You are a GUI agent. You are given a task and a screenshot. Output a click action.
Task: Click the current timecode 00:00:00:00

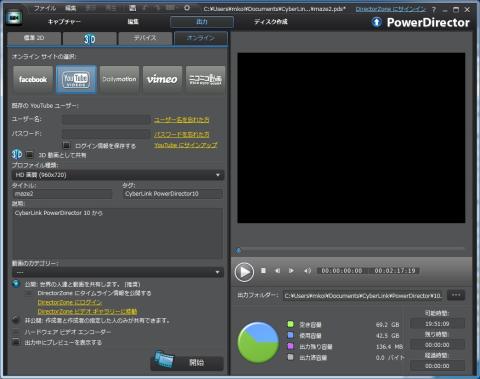pyautogui.click(x=342, y=271)
